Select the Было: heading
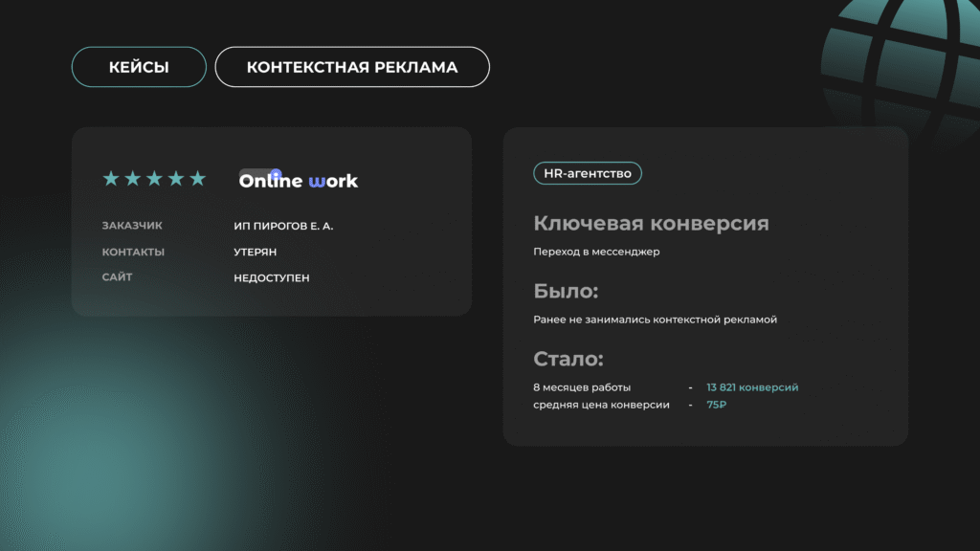Image resolution: width=980 pixels, height=551 pixels. click(x=566, y=292)
